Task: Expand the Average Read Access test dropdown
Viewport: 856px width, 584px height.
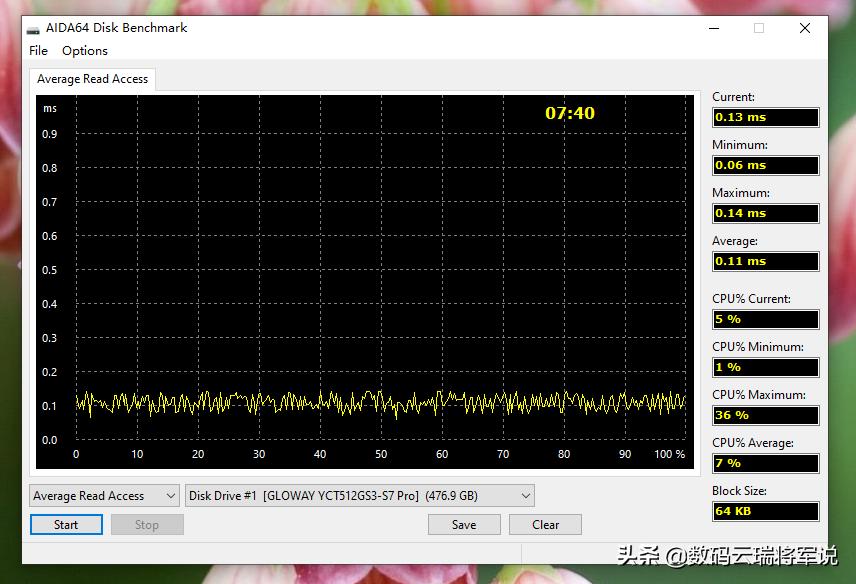Action: [x=104, y=496]
